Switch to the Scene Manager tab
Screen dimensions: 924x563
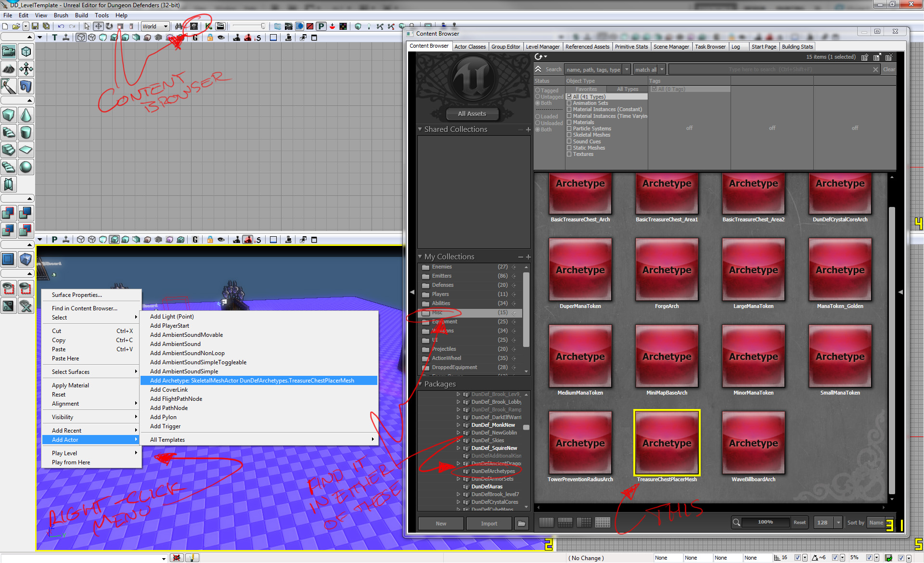671,47
